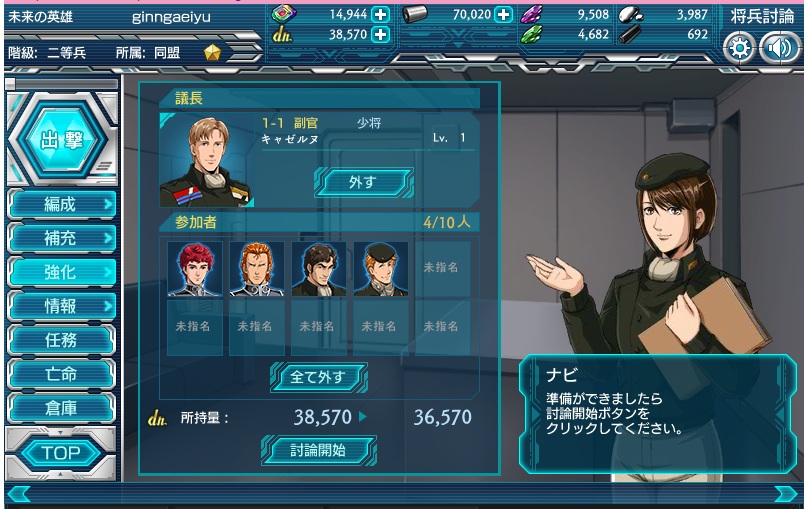Image resolution: width=807 pixels, height=509 pixels.
Task: Add dn currency using the plus beside 38,570
Action: tap(380, 34)
